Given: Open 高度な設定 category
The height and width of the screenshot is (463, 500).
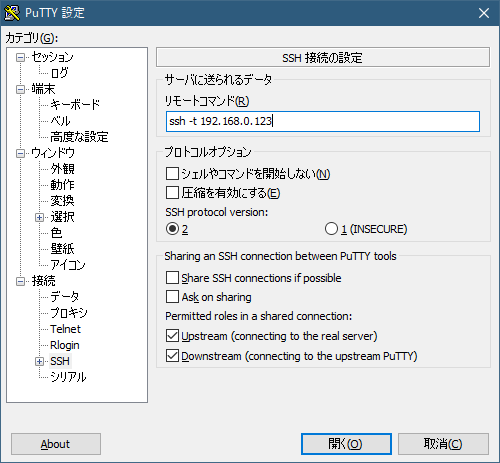Looking at the screenshot, I should tap(79, 137).
